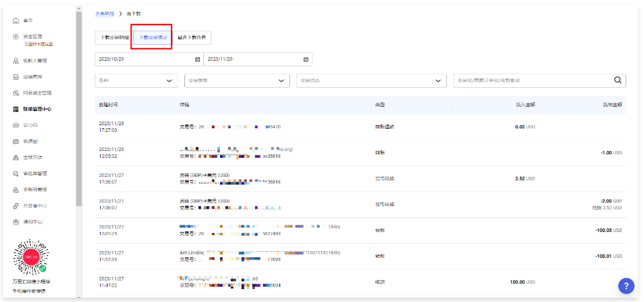Open calendar icon for end date 2023/11/29
The image size is (644, 302).
point(305,59)
